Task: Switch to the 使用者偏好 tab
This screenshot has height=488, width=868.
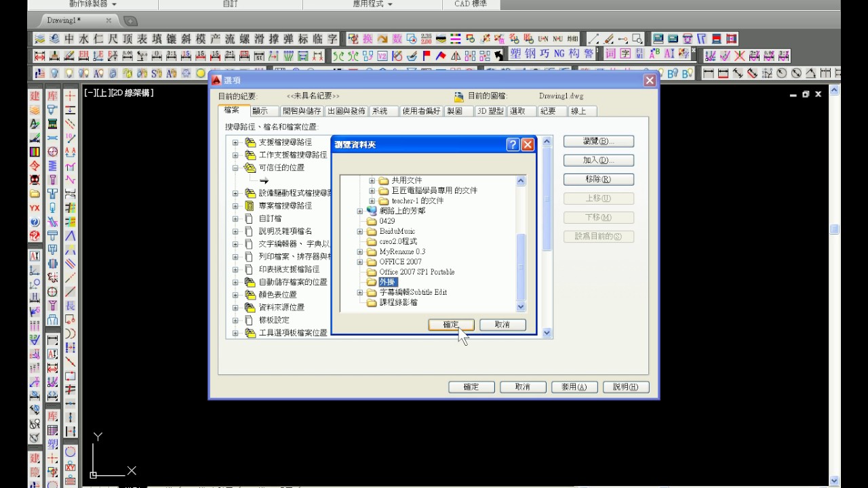Action: coord(420,110)
